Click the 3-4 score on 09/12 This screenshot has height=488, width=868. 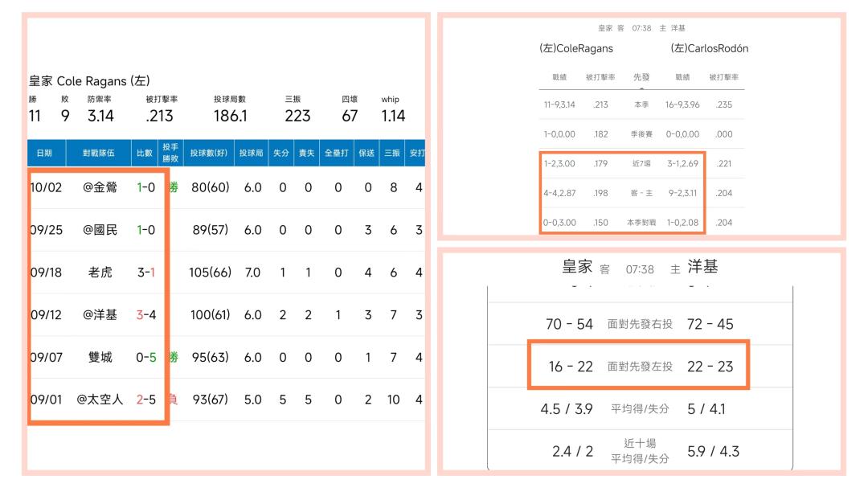point(146,315)
